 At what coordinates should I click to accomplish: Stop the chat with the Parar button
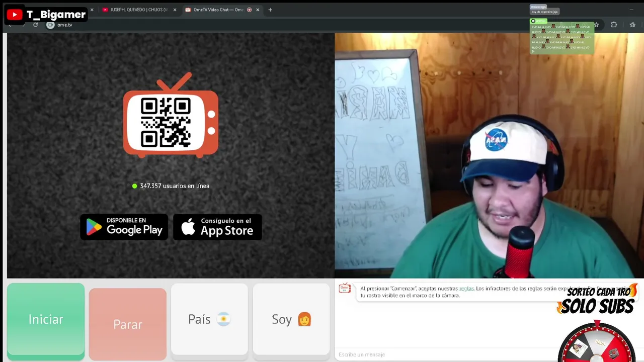click(x=128, y=324)
